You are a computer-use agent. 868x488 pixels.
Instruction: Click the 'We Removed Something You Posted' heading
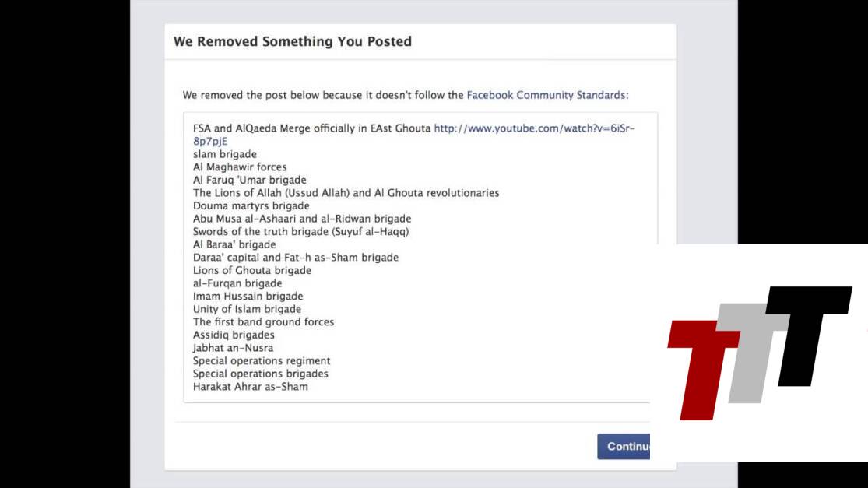click(292, 41)
